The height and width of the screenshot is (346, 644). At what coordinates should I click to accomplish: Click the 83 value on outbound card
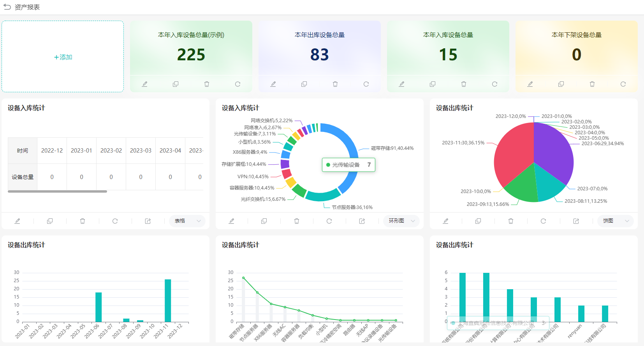[320, 54]
